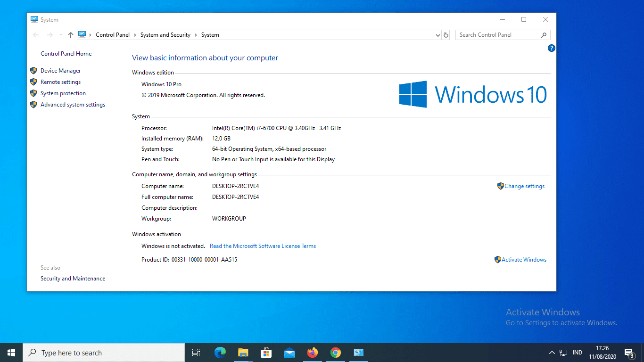Select the Workgroup value "WORKGROUP"
The image size is (644, 362).
pos(229,219)
